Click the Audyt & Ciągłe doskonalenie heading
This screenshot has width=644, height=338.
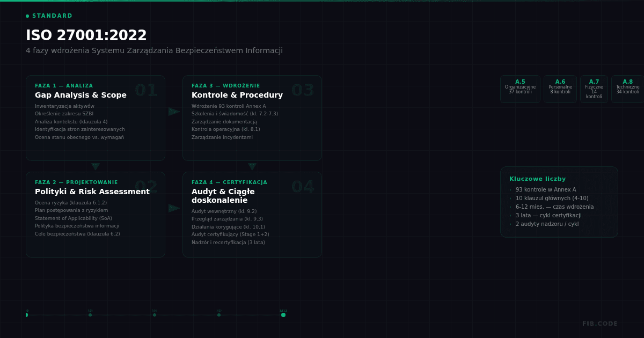pyautogui.click(x=223, y=196)
